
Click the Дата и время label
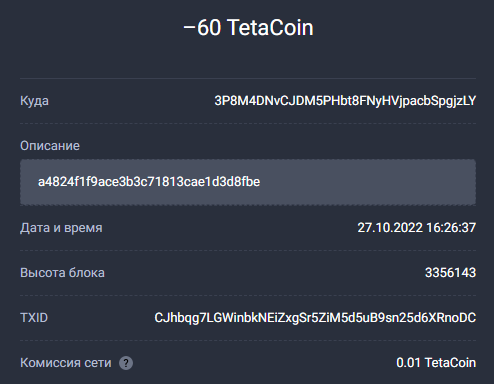61,228
